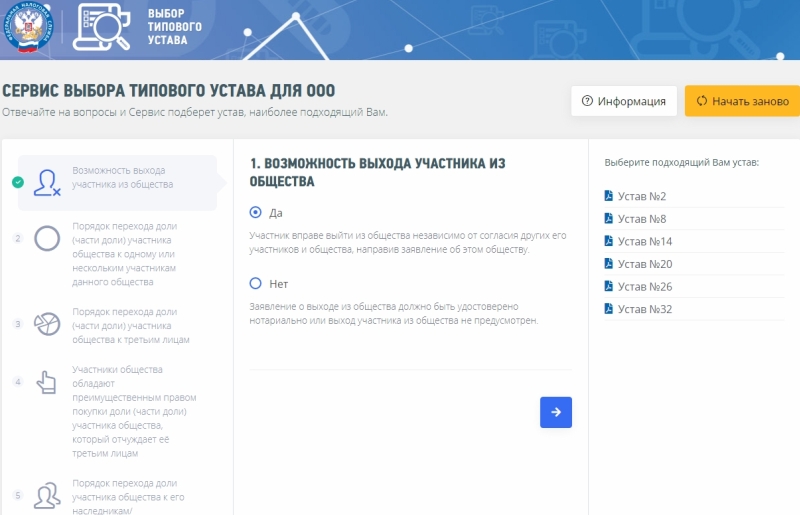
Task: Click step number 4 badge
Action: point(18,382)
